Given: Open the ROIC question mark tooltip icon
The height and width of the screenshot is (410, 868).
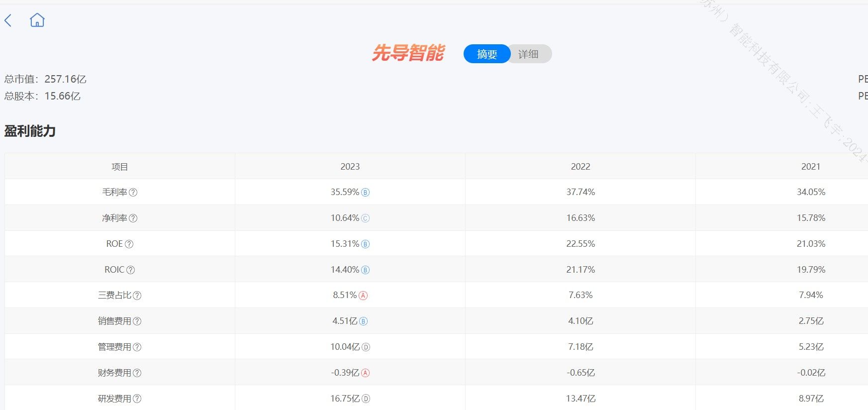Looking at the screenshot, I should [x=131, y=270].
